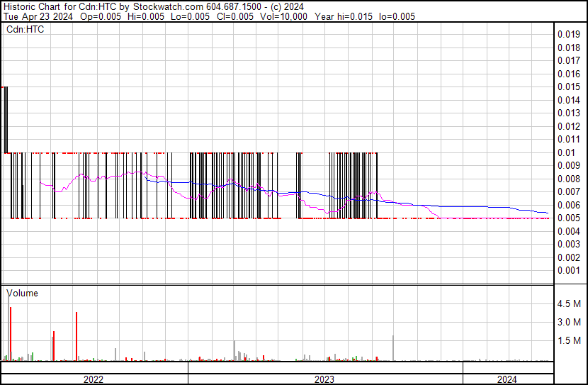Click the 4.5 M volume axis label
The width and height of the screenshot is (588, 385).
pyautogui.click(x=570, y=303)
